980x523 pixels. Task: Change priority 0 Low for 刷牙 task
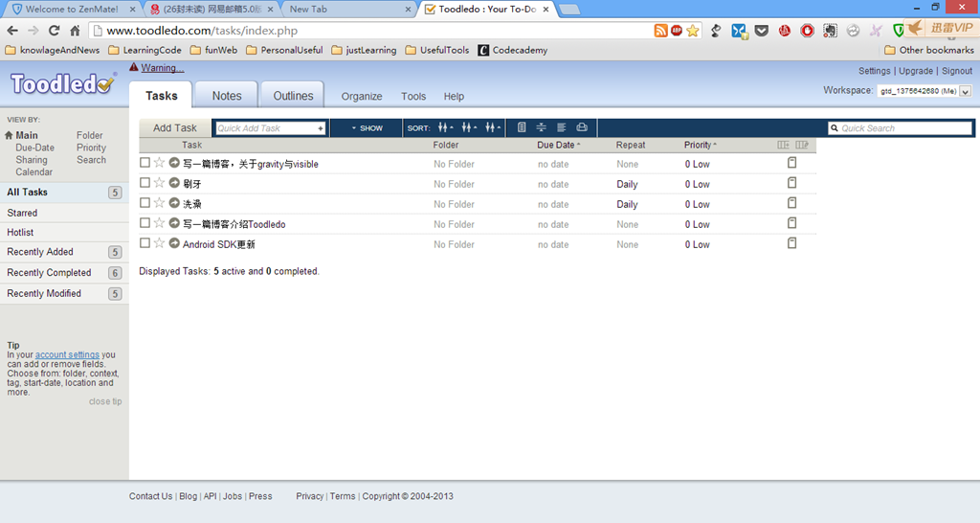click(697, 184)
